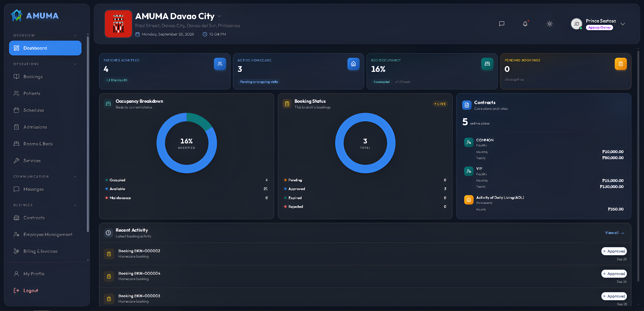Toggle light theme with sun icon

click(550, 24)
